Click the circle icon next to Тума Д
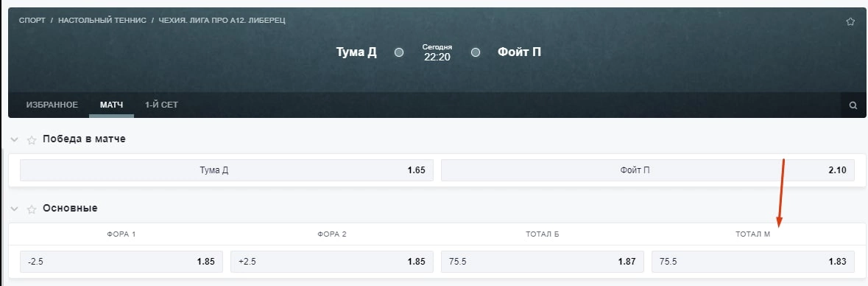Image resolution: width=868 pixels, height=286 pixels. pos(399,52)
